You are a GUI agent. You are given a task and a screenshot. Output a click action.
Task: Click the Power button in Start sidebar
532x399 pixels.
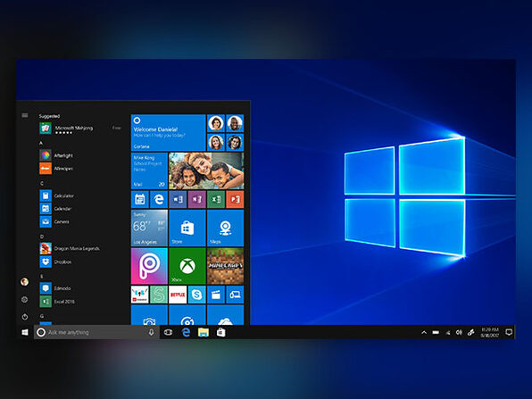point(25,317)
